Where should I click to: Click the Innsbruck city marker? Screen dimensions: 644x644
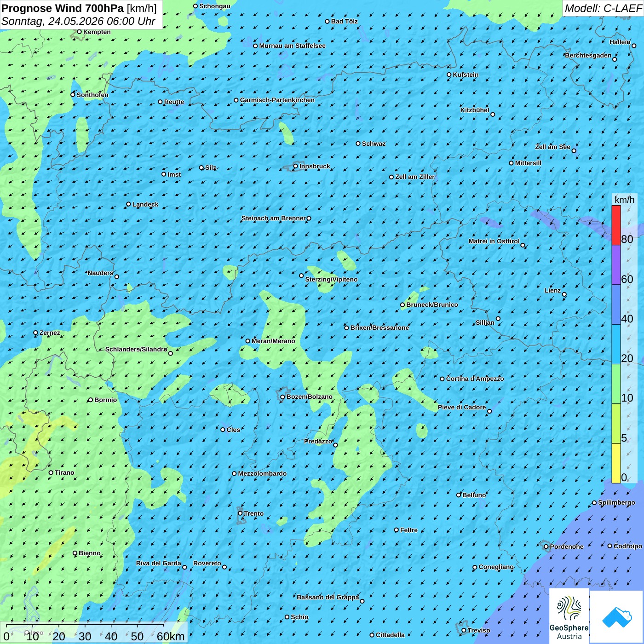296,166
